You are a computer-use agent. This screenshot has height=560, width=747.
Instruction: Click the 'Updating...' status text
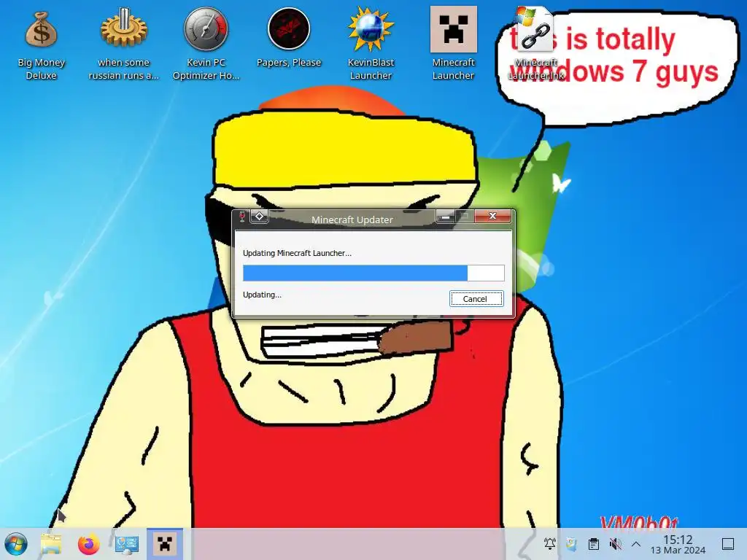point(262,295)
